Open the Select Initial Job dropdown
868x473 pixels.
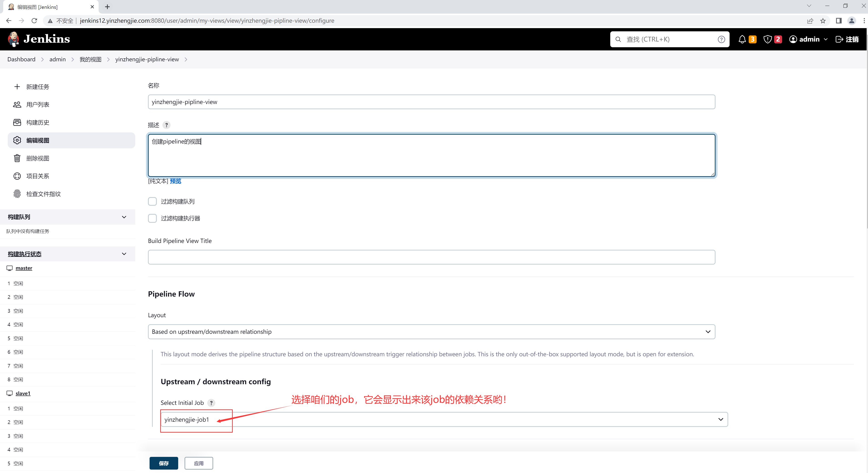[444, 419]
